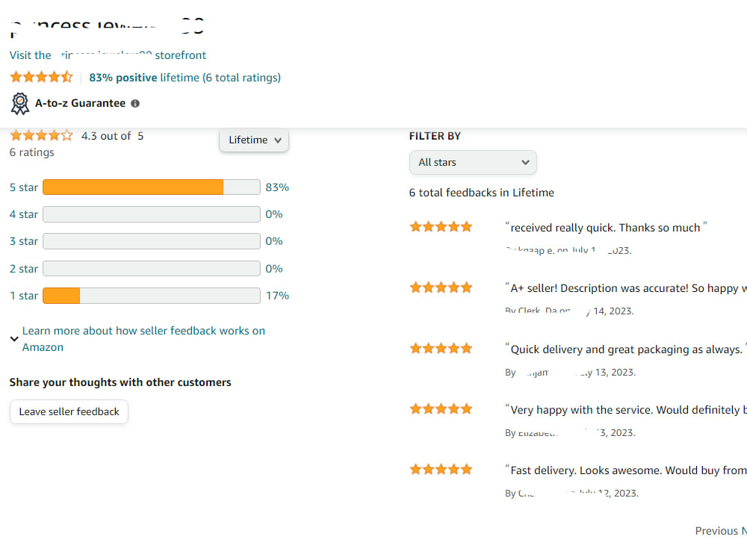
Task: Click the half-filled star in the seller rating
Action: point(67,76)
